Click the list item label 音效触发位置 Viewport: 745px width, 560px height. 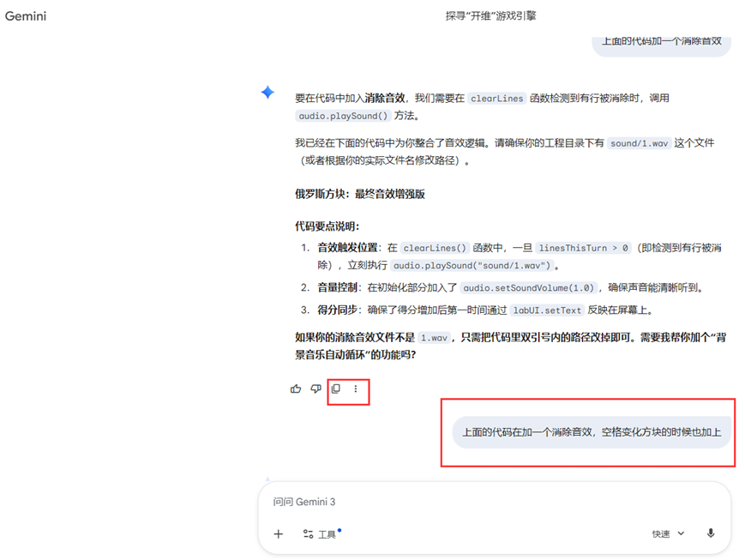pyautogui.click(x=347, y=248)
